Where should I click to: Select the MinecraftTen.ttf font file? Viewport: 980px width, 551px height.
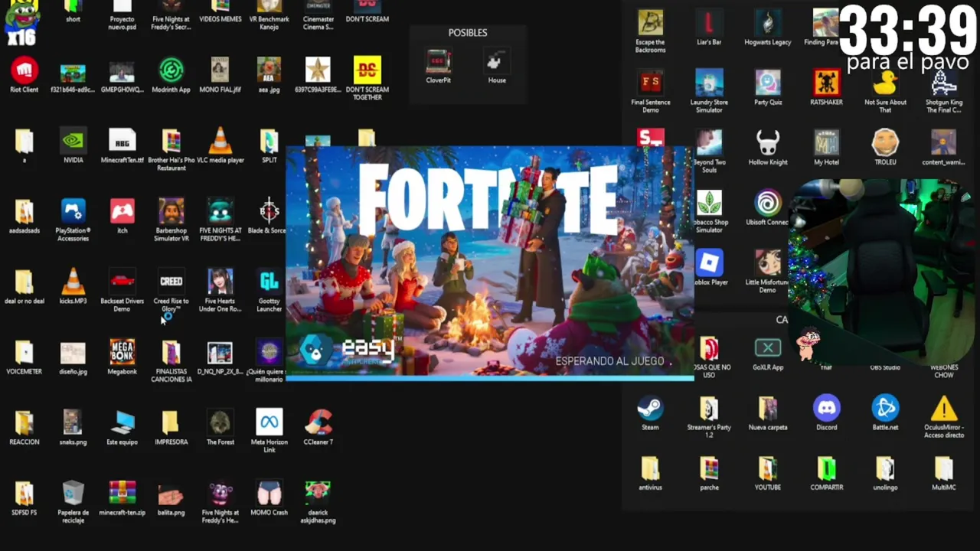click(x=122, y=142)
